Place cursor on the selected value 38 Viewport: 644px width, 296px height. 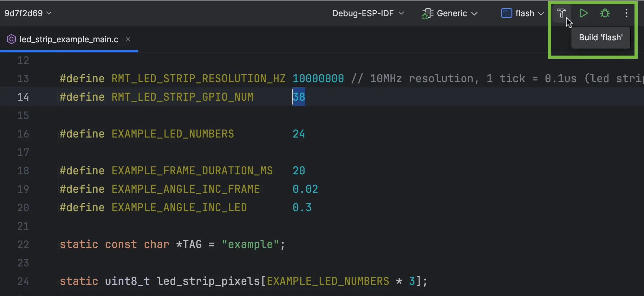pos(299,97)
